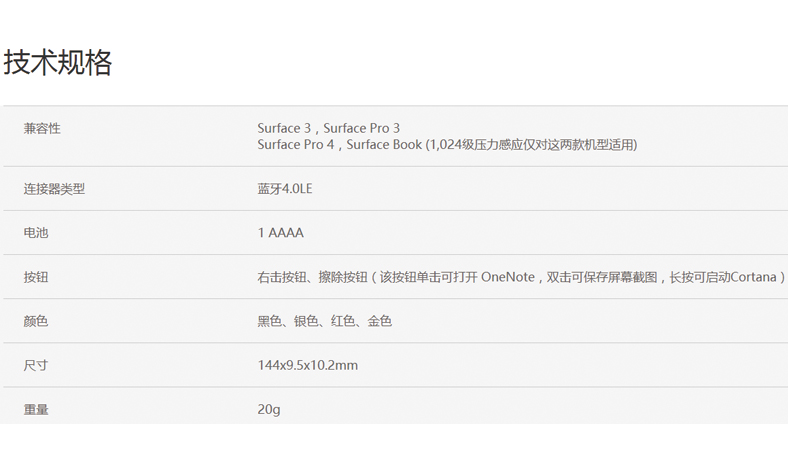The height and width of the screenshot is (450, 788).
Task: Select the 电池 row label
Action: pyautogui.click(x=36, y=232)
